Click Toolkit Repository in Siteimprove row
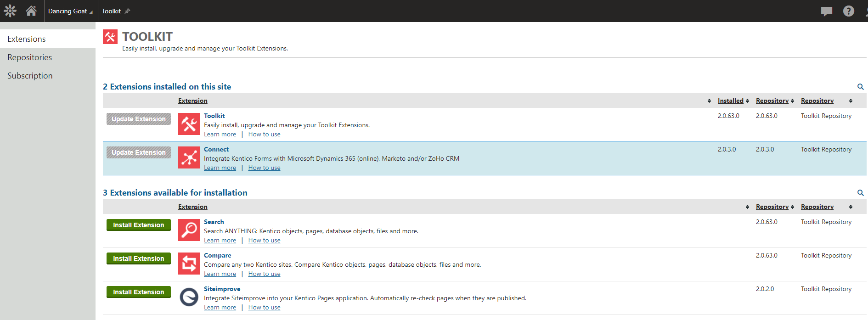 [826, 289]
